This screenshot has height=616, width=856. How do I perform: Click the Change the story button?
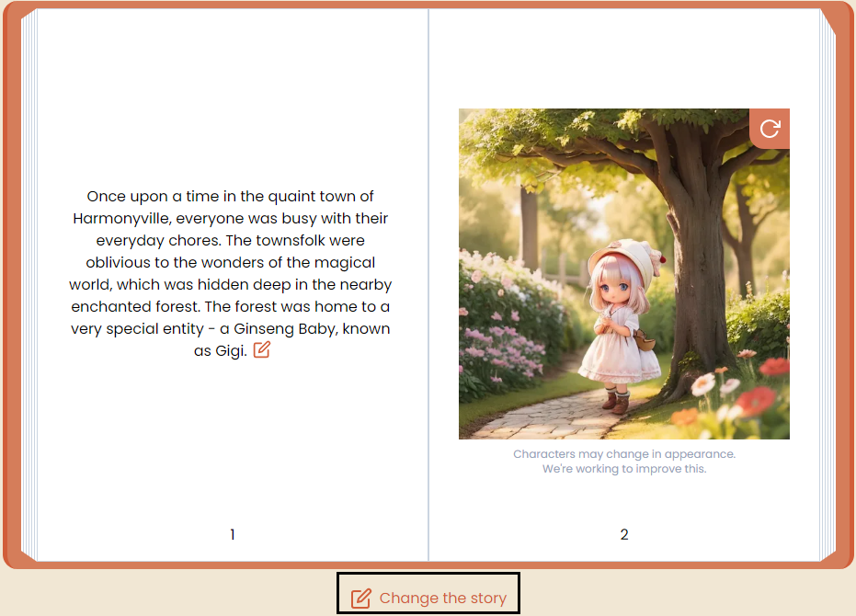click(428, 597)
